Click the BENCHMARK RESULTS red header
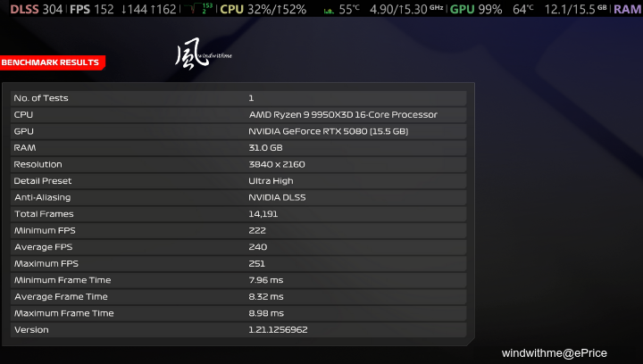 [x=52, y=62]
